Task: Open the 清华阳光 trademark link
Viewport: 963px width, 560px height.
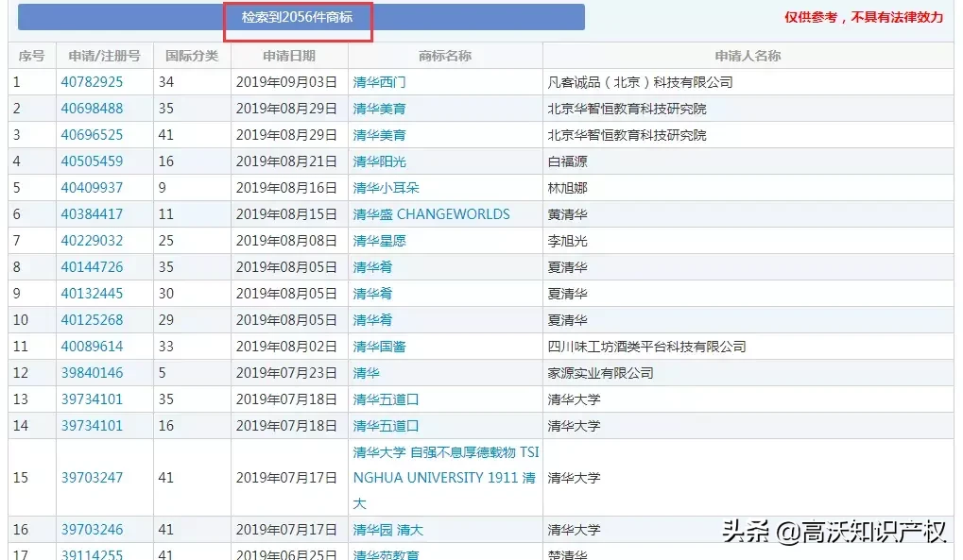Action: pyautogui.click(x=376, y=161)
